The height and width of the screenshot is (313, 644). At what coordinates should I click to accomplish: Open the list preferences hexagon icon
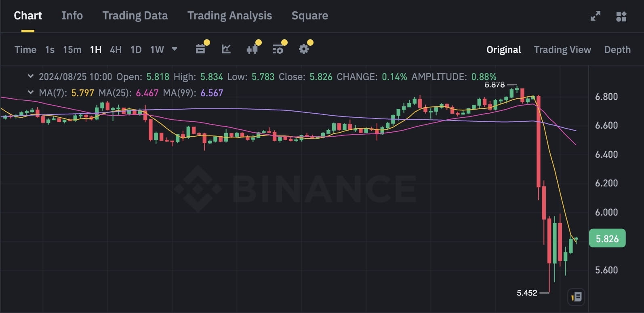click(x=278, y=49)
